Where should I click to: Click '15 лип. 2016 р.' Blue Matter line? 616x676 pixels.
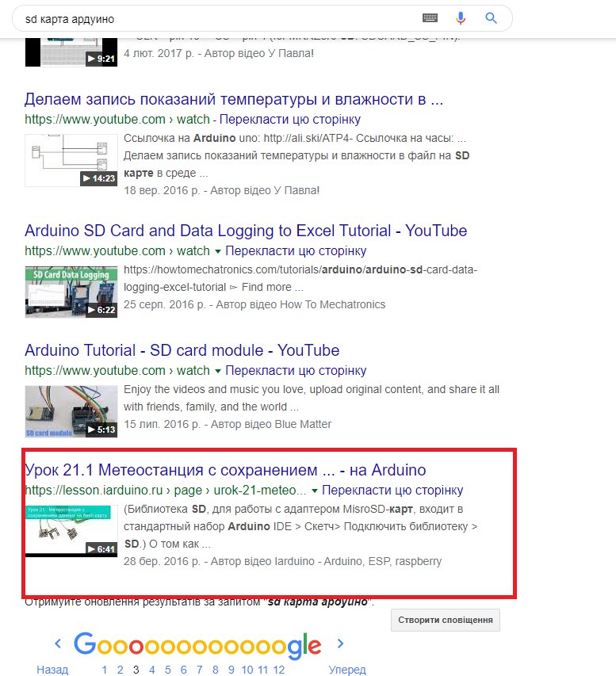228,424
